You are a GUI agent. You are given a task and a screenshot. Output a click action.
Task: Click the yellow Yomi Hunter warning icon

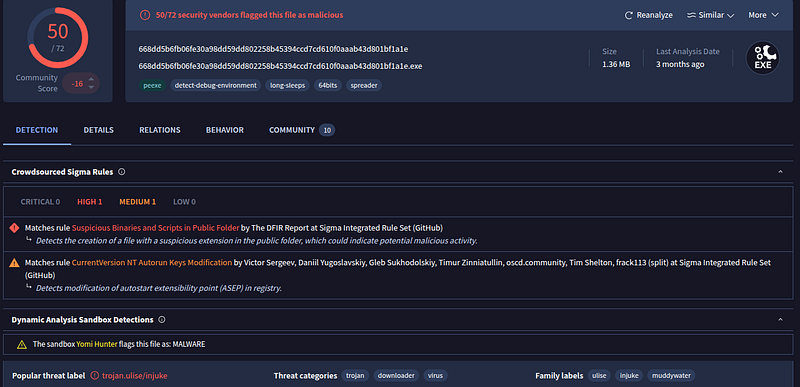tap(21, 344)
